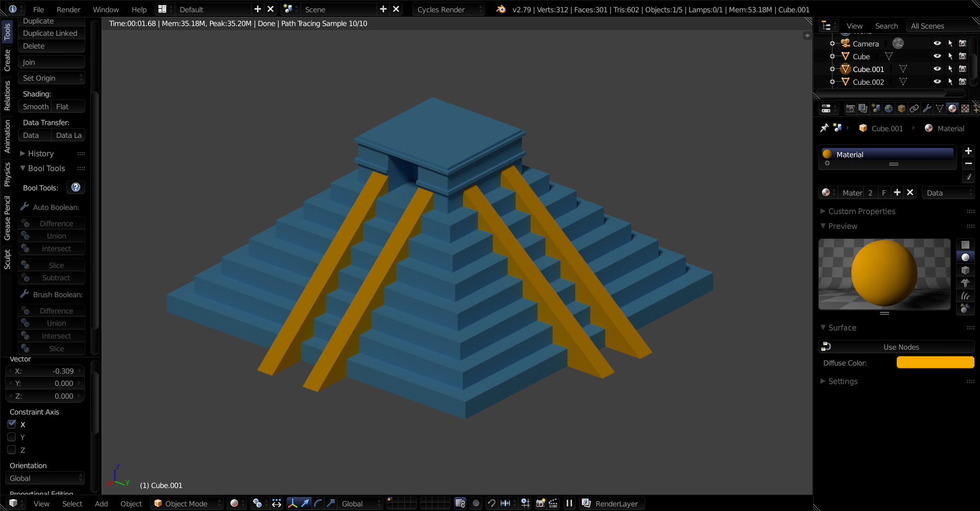Open mesh Data triangle properties tab
Image resolution: width=980 pixels, height=511 pixels.
940,108
